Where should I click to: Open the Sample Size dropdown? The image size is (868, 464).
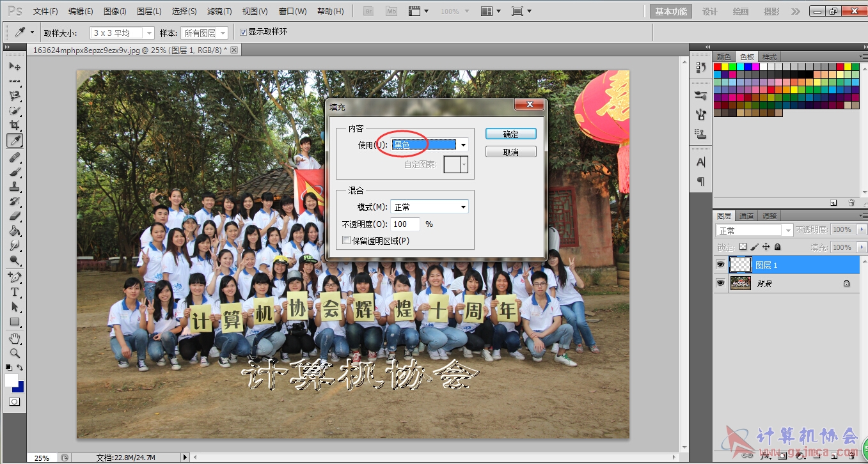(122, 33)
